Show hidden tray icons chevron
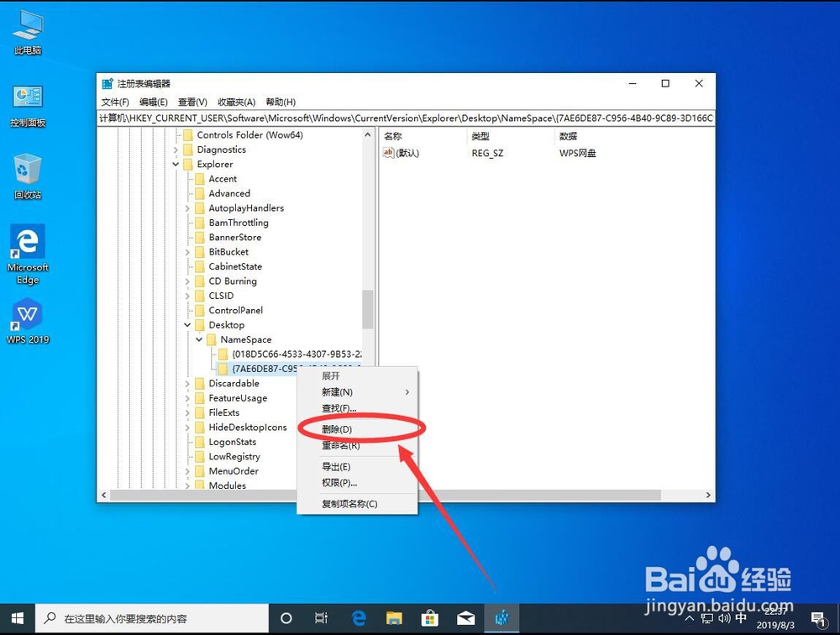The image size is (840, 635). point(690,618)
